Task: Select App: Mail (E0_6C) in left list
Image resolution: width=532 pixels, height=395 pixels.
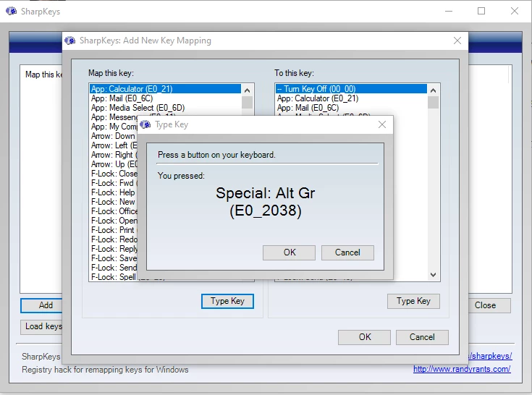Action: tap(166, 98)
